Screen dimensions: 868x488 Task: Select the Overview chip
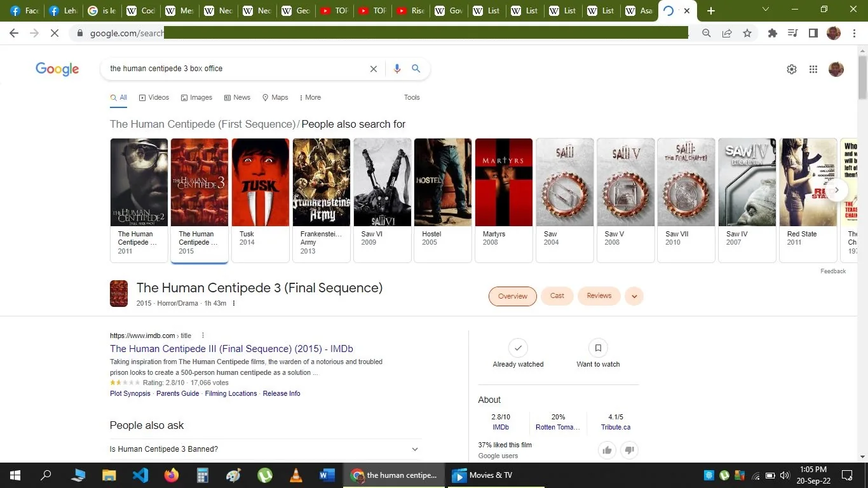coord(513,296)
